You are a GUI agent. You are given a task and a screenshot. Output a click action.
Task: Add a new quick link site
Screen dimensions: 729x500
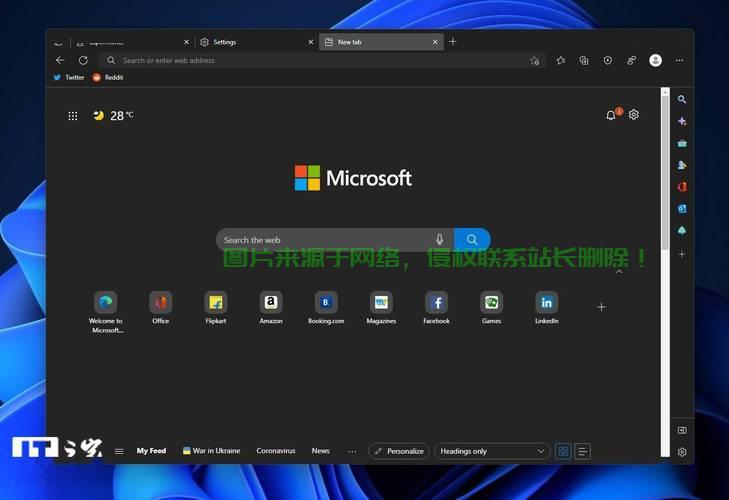click(x=602, y=307)
